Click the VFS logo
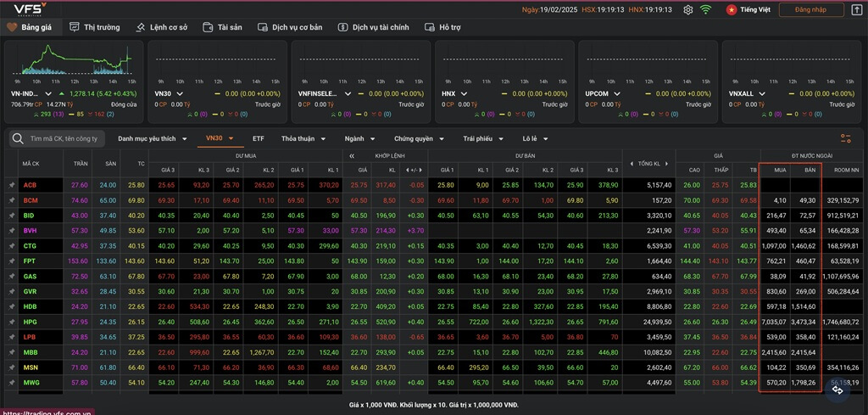868x415 pixels. (x=30, y=8)
